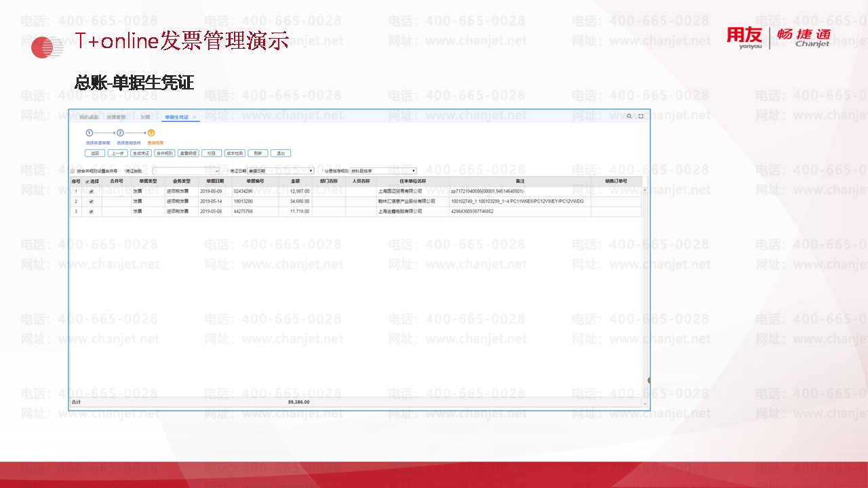The width and height of the screenshot is (868, 488).
Task: Click the amount 12,987.00
Action: pyautogui.click(x=300, y=191)
